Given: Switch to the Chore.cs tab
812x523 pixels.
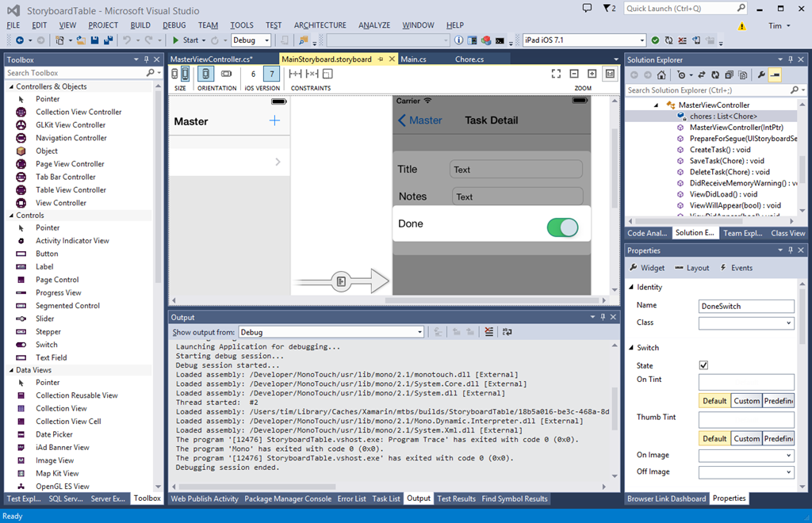Looking at the screenshot, I should coord(469,59).
